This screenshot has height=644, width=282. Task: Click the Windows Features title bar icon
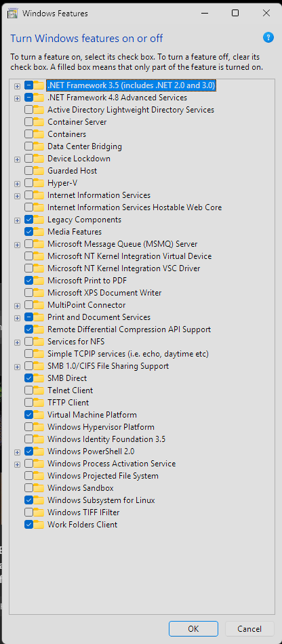[13, 13]
